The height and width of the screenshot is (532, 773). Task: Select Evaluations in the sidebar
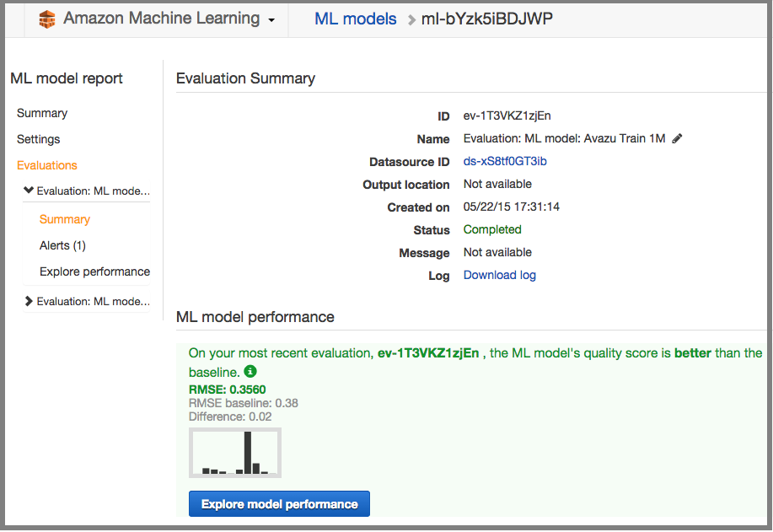[x=47, y=165]
